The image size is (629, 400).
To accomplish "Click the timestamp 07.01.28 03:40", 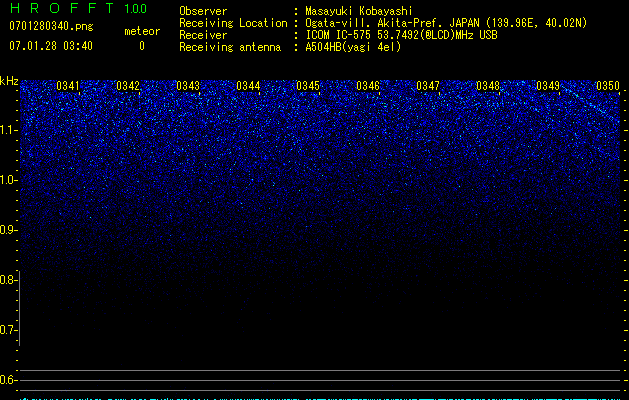I will point(51,46).
